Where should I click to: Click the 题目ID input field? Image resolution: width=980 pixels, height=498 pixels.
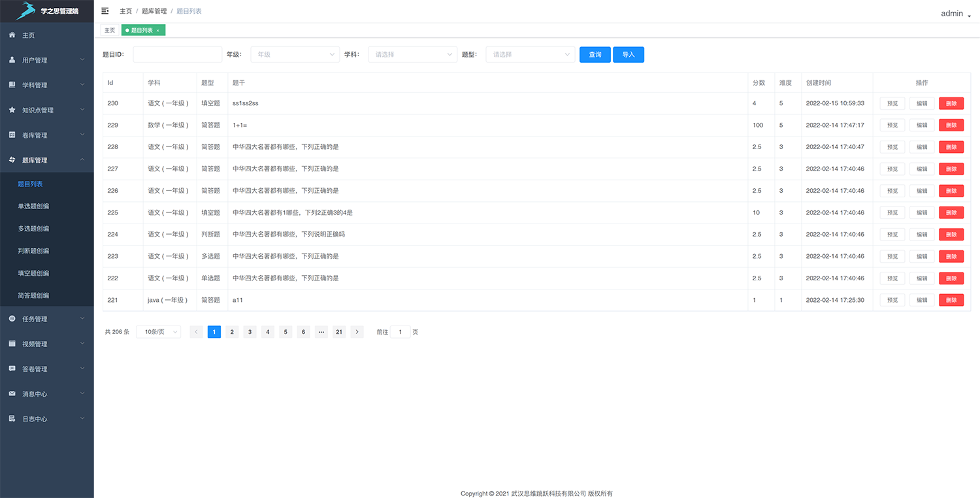176,54
